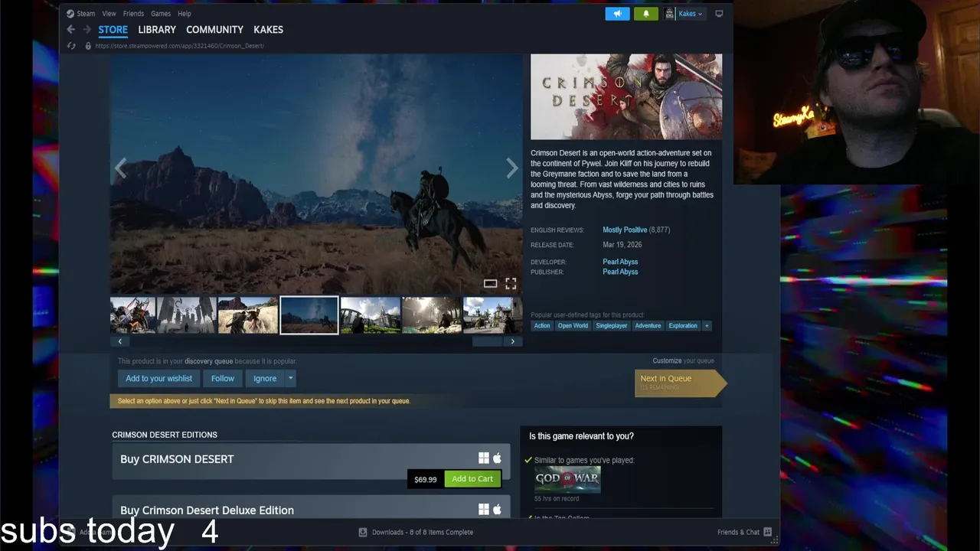Open the Ignore options dropdown arrow
The width and height of the screenshot is (980, 551).
point(290,378)
